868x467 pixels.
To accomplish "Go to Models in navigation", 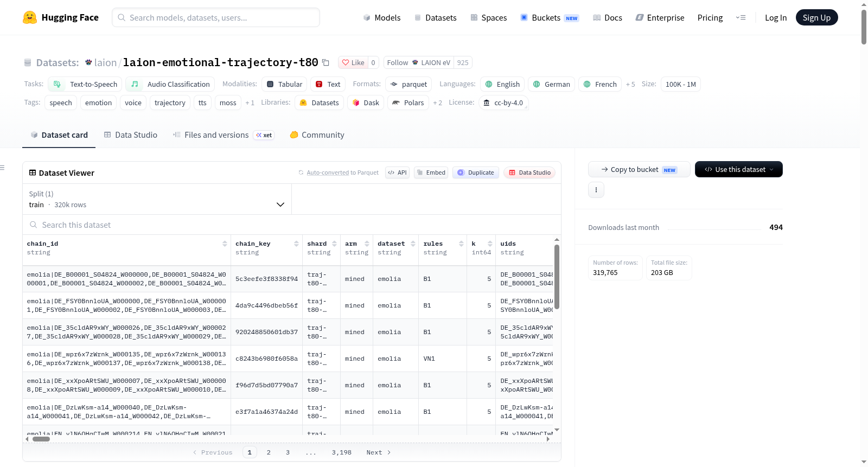I will (x=381, y=17).
